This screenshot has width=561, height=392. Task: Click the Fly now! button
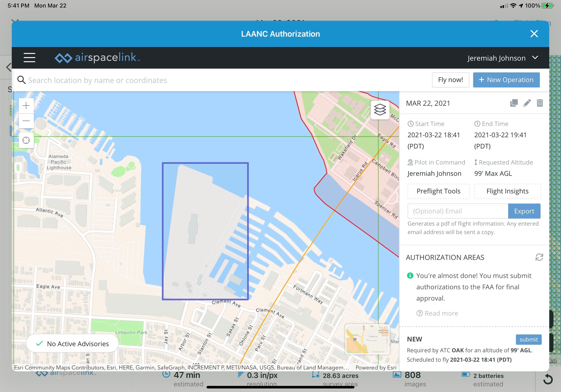[450, 80]
